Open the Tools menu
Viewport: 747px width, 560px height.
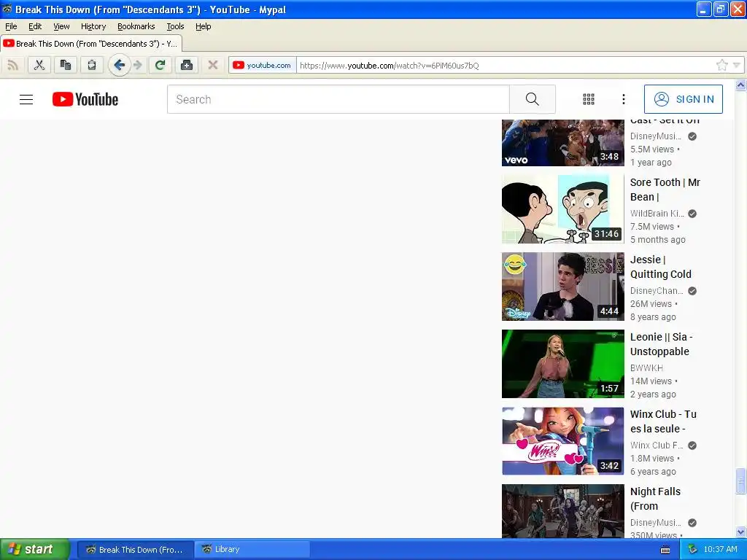coord(175,26)
